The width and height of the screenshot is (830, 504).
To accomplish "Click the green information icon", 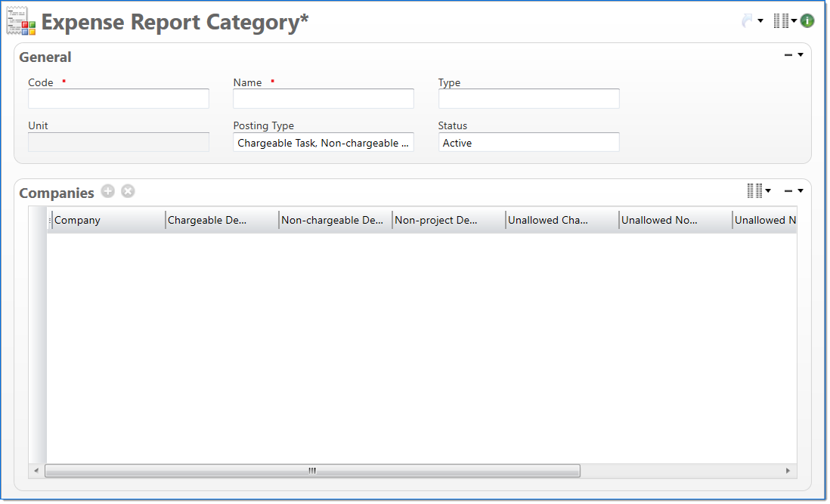I will 807,21.
